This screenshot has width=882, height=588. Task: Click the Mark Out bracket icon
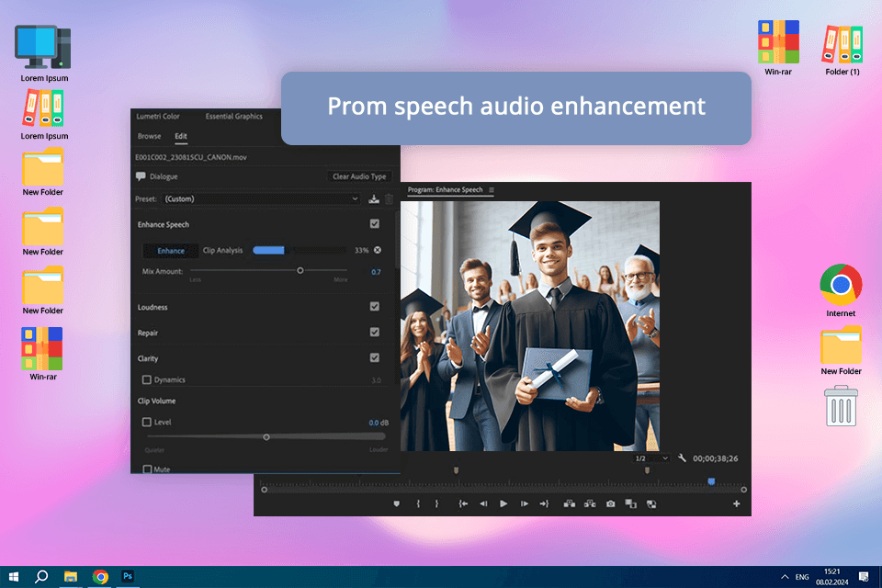click(x=436, y=504)
